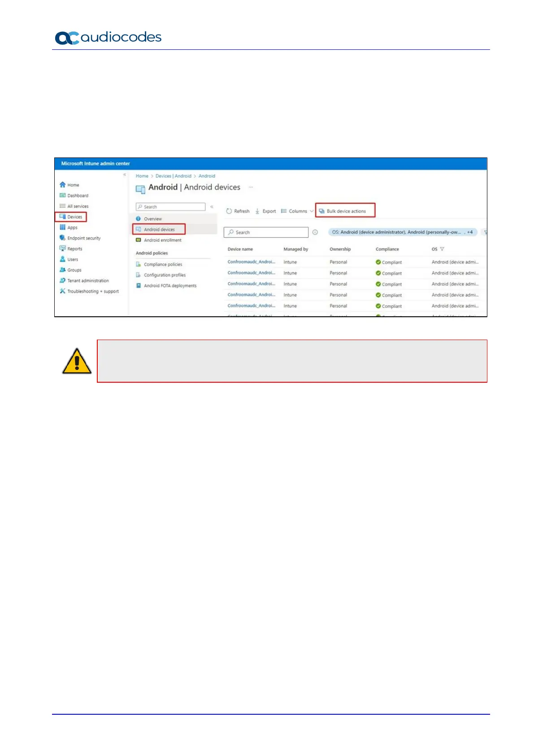This screenshot has height=756, width=534.
Task: Open Endpoint security shield icon
Action: click(63, 238)
